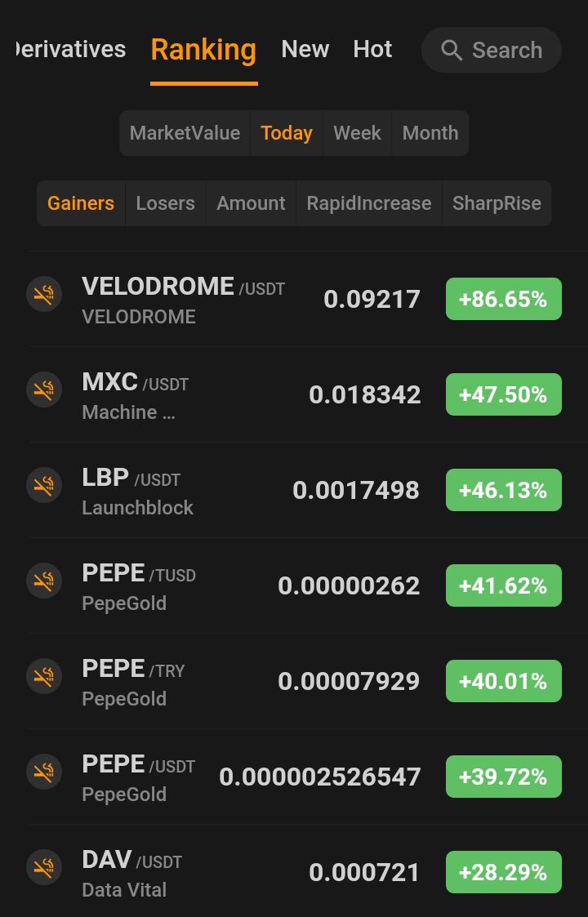Select the Week time range
The image size is (588, 917).
click(x=357, y=133)
